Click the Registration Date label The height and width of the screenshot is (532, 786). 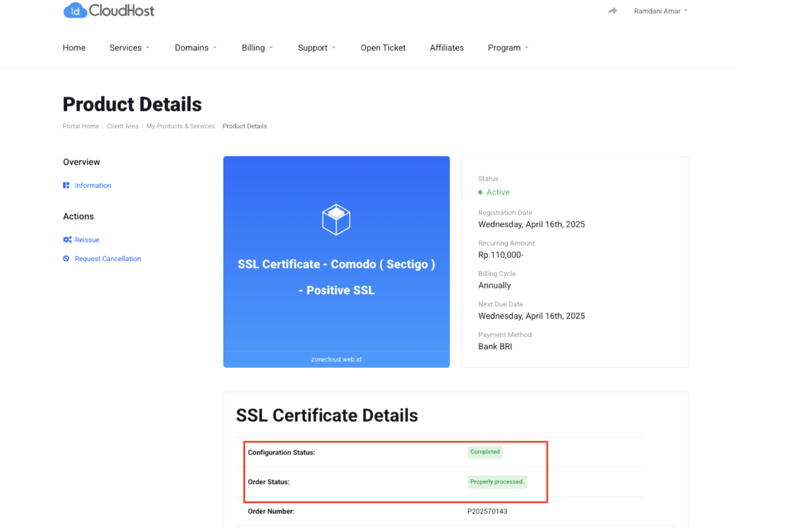point(505,213)
